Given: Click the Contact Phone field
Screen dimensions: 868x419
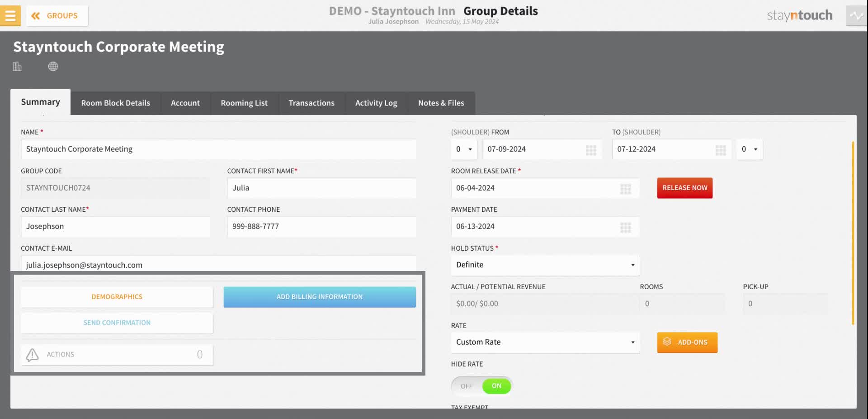Looking at the screenshot, I should pos(321,226).
